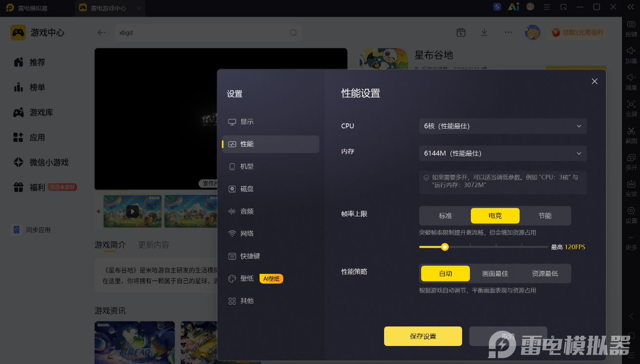640x364 pixels.
Task: Open the 显示 settings tab
Action: coord(271,122)
